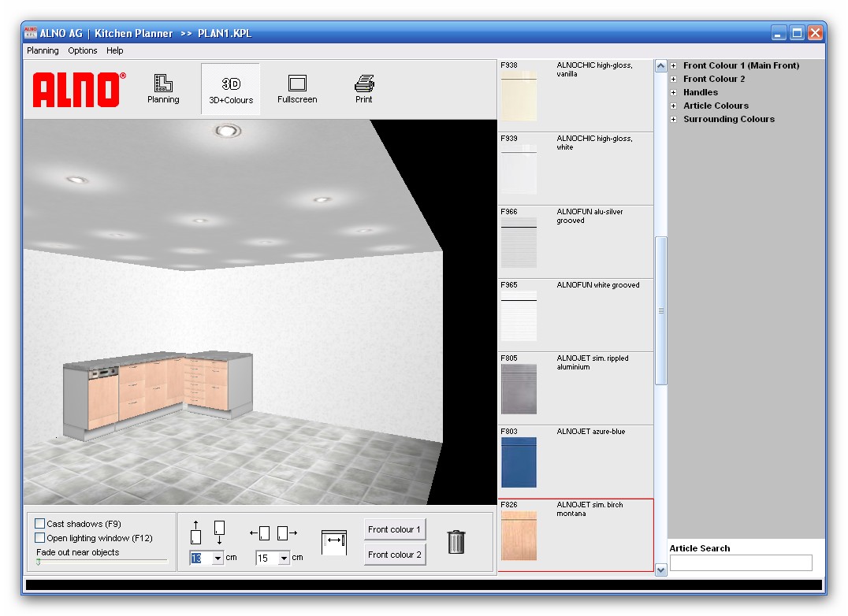848x616 pixels.
Task: Minimize the Kitchen Planner window
Action: [x=778, y=33]
